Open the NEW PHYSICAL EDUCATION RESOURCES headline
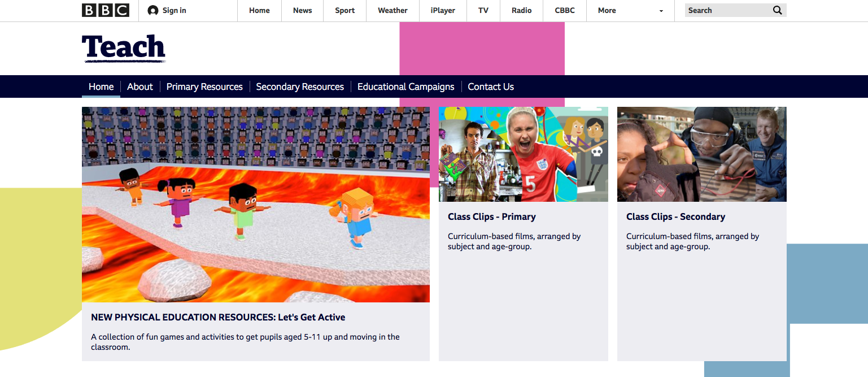Viewport: 868px width, 377px height. [218, 317]
